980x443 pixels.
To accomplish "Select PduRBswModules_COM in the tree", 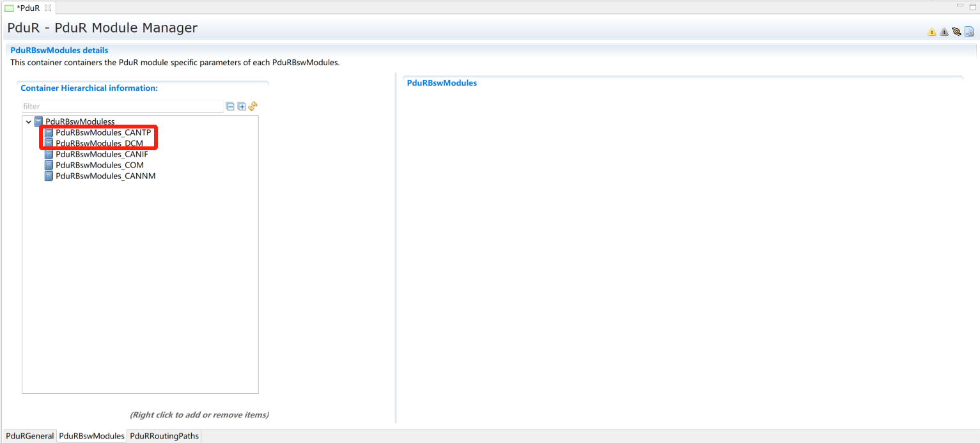I will (x=99, y=165).
